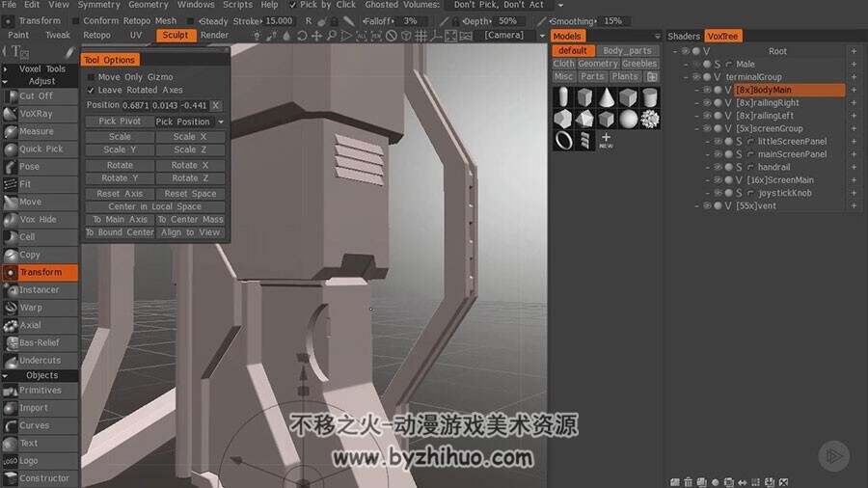Viewport: 868px width, 488px height.
Task: Collapse the Adjust tools section
Action: pyautogui.click(x=5, y=82)
